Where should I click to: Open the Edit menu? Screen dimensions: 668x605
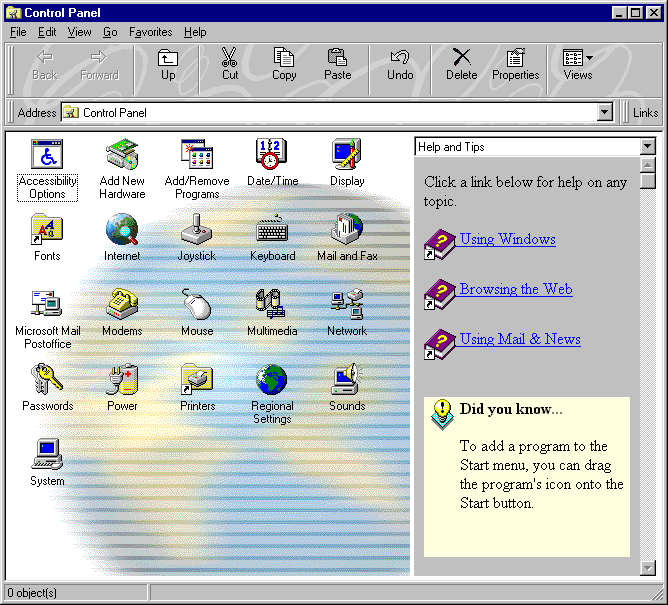(x=47, y=32)
